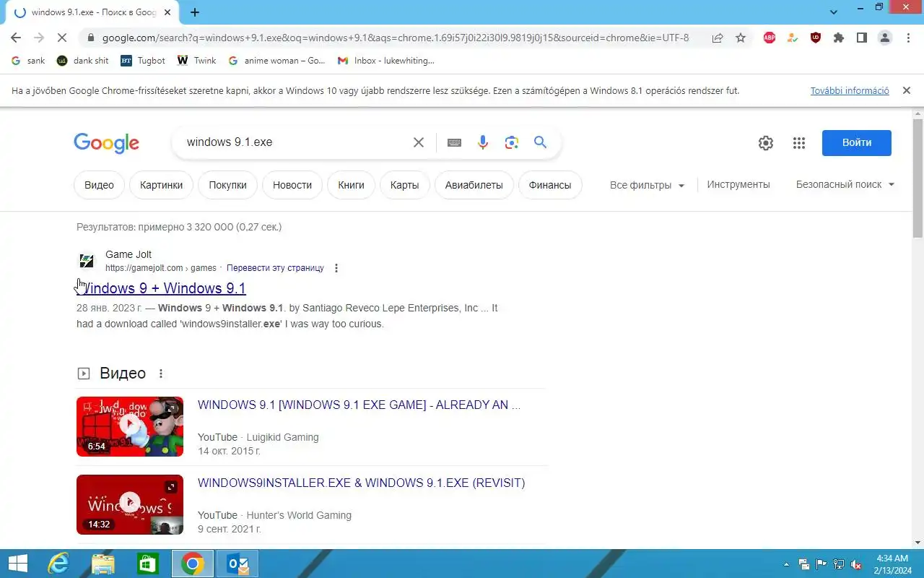The width and height of the screenshot is (924, 578).
Task: Click the Войти sign-in button
Action: (x=857, y=143)
